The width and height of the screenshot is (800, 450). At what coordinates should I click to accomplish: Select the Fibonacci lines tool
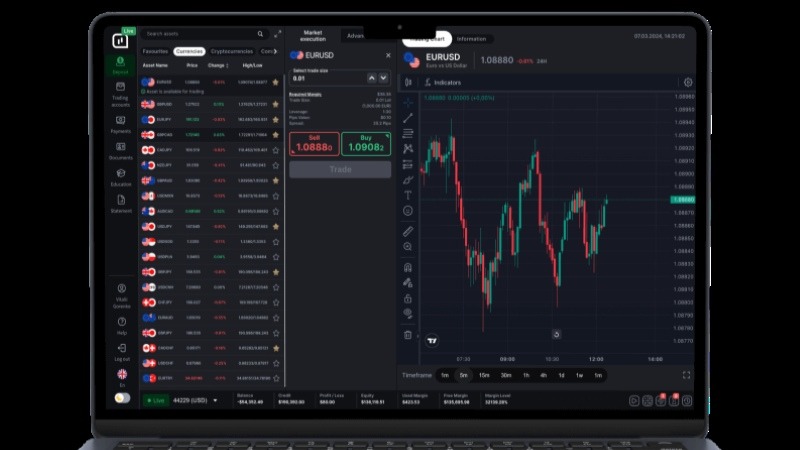point(408,133)
